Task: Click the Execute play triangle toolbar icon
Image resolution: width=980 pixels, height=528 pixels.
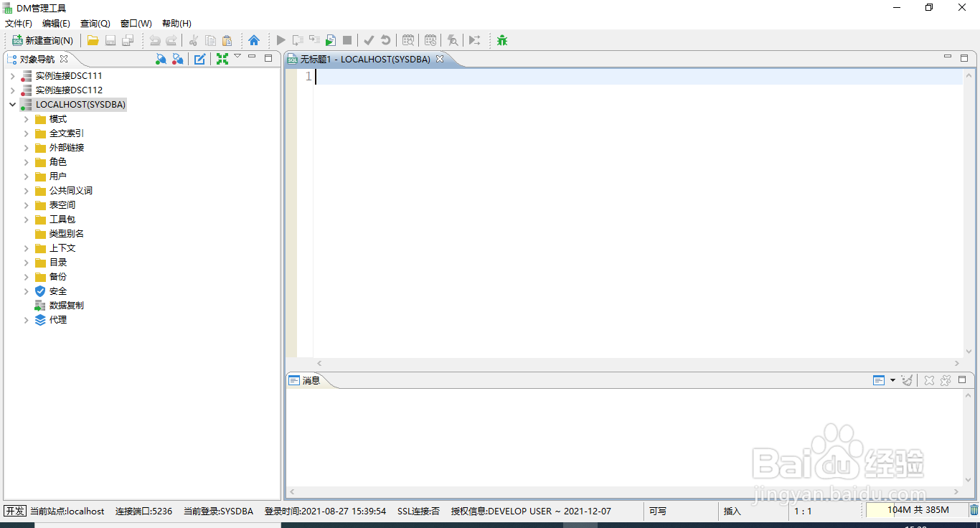Action: click(281, 41)
